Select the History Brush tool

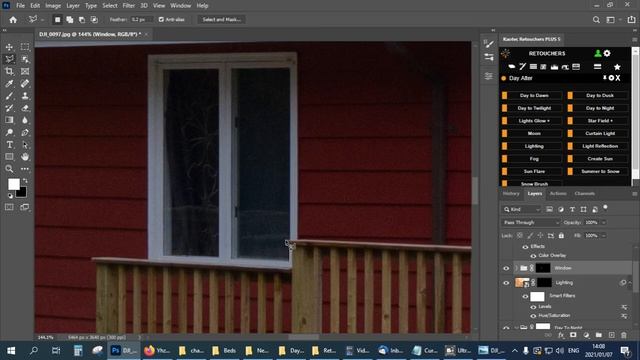pyautogui.click(x=9, y=108)
